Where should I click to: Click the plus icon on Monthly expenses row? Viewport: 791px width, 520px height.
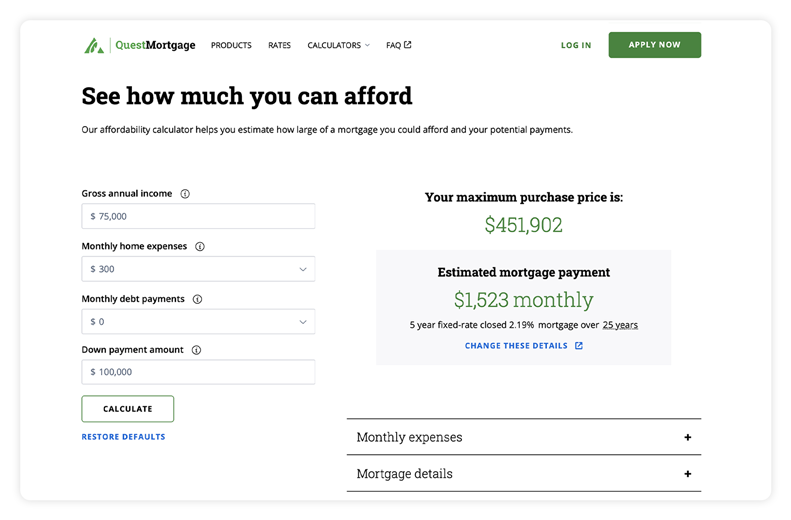coord(688,437)
